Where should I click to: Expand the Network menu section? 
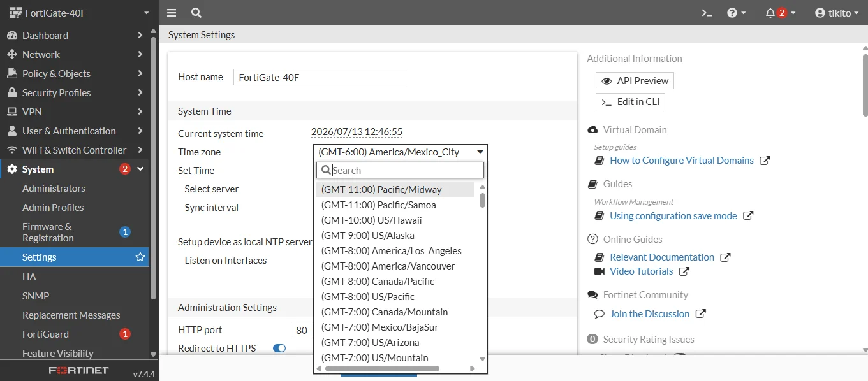point(75,55)
